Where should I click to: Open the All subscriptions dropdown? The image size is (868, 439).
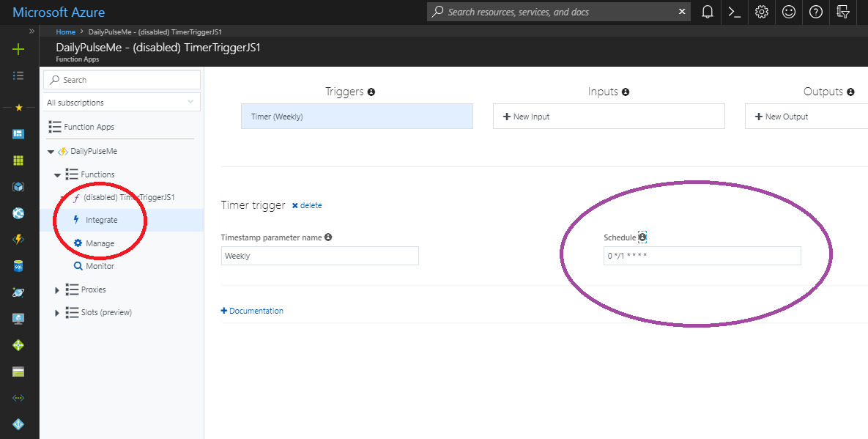tap(122, 103)
